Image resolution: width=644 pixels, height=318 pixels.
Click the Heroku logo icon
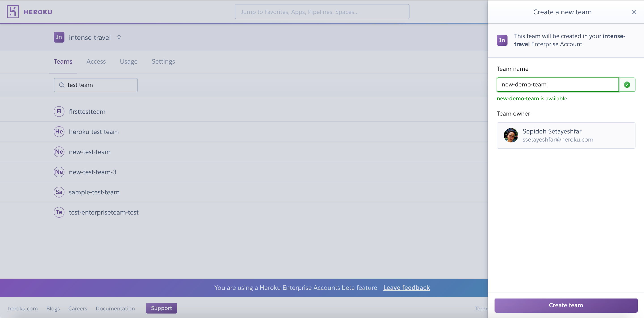(13, 12)
